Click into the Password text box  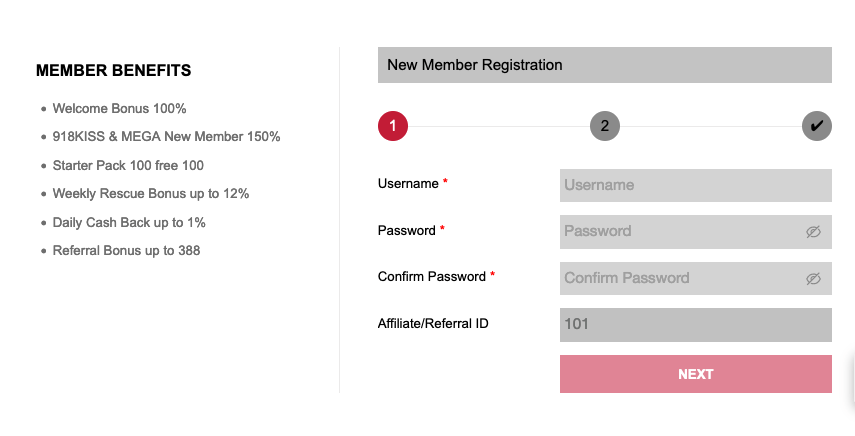tap(680, 232)
